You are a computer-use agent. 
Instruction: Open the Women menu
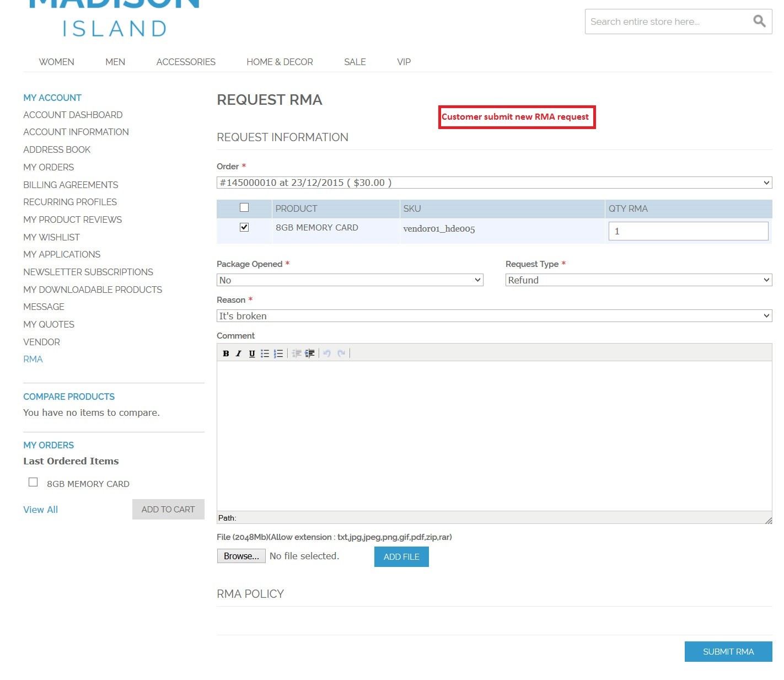(56, 62)
